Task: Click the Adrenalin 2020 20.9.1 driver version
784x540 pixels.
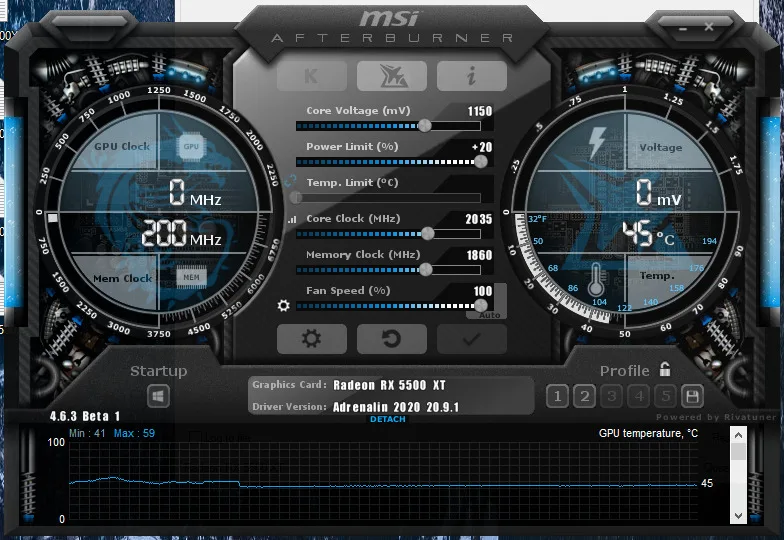Action: coord(396,407)
